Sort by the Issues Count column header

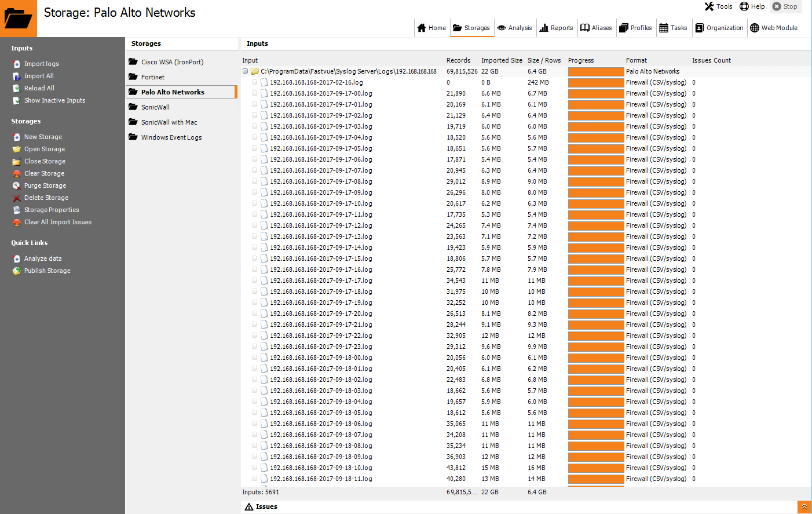tap(711, 60)
